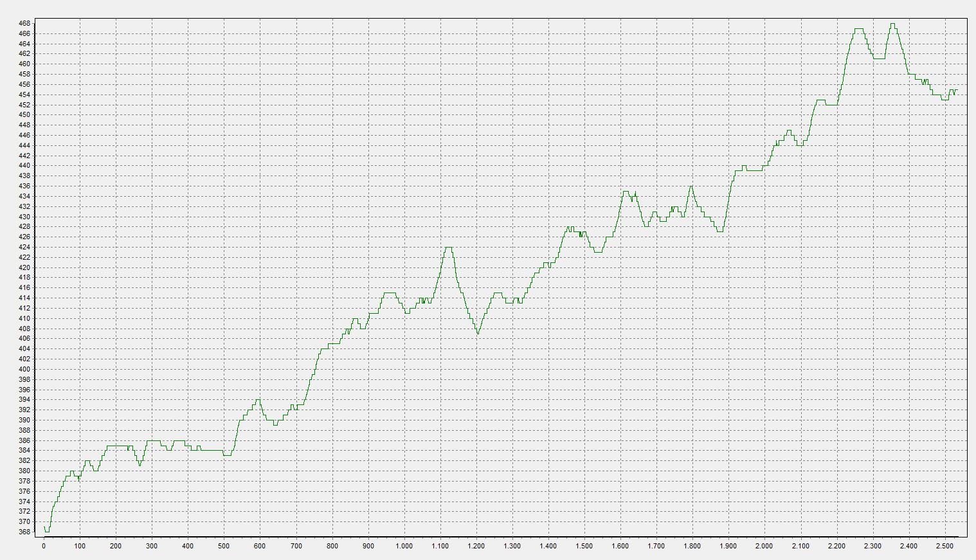
Task: Select the 800 horizontal axis label
Action: point(332,546)
